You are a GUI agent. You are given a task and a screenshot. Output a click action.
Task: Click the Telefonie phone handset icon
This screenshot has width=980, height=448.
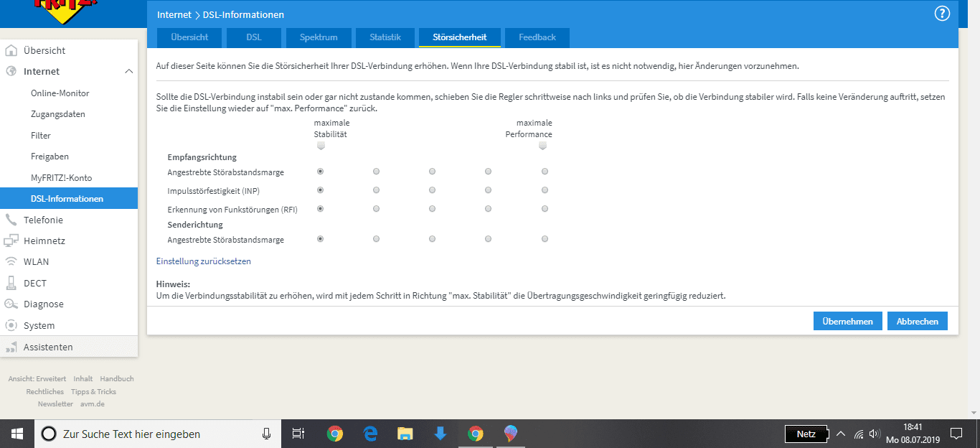click(11, 220)
